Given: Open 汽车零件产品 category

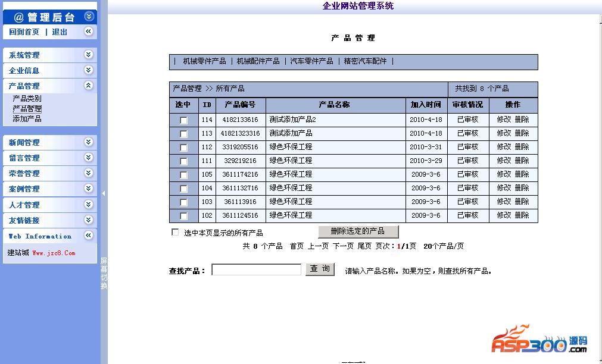Looking at the screenshot, I should pos(311,61).
